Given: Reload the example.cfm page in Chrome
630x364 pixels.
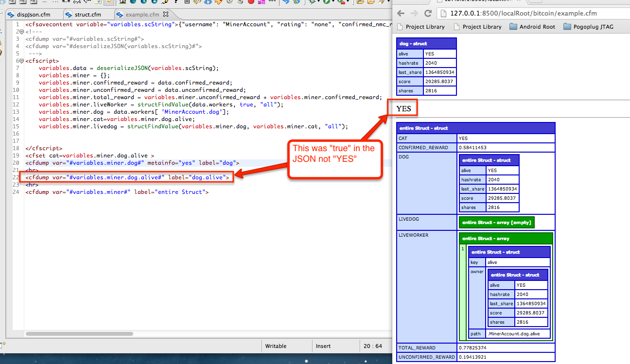Looking at the screenshot, I should coord(428,13).
